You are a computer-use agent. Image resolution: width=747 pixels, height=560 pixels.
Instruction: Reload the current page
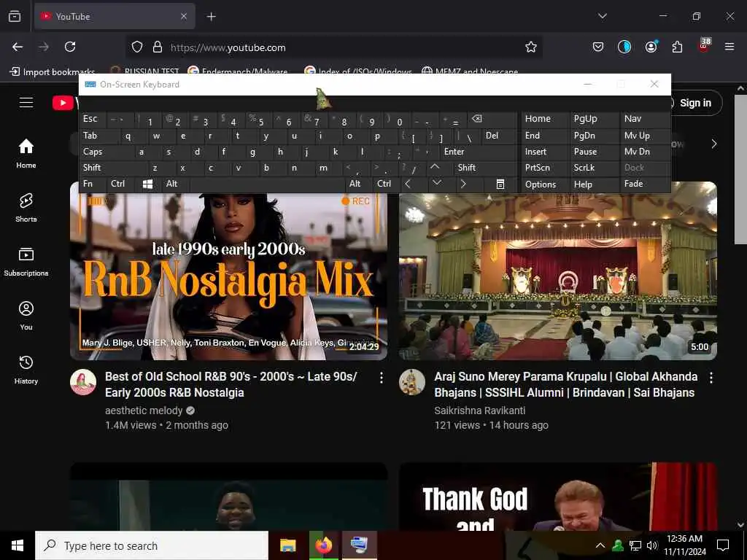(70, 47)
